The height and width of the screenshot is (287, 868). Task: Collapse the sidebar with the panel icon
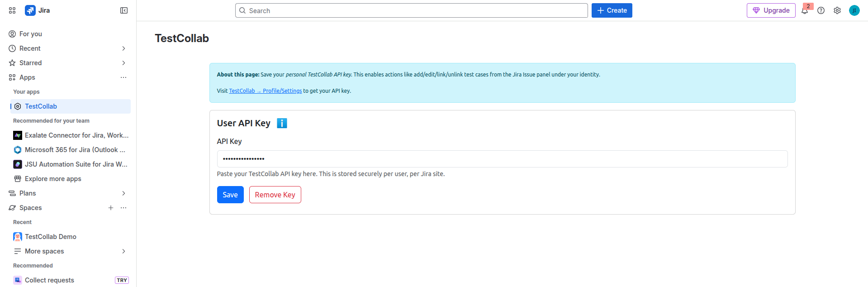[x=124, y=10]
